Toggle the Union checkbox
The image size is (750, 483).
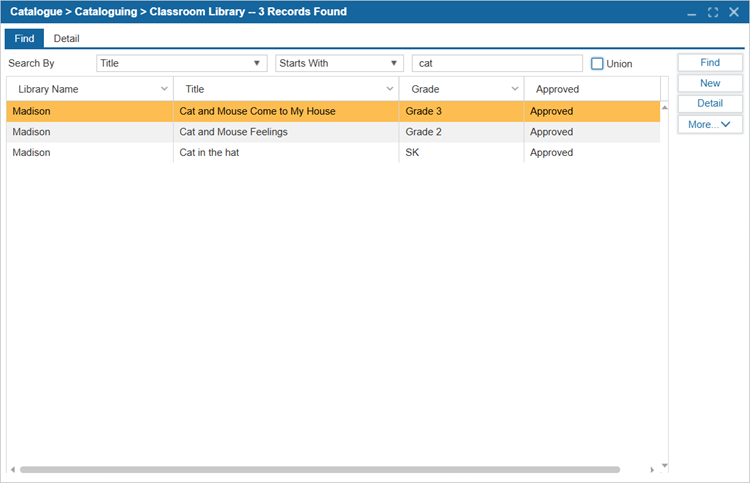pos(597,64)
